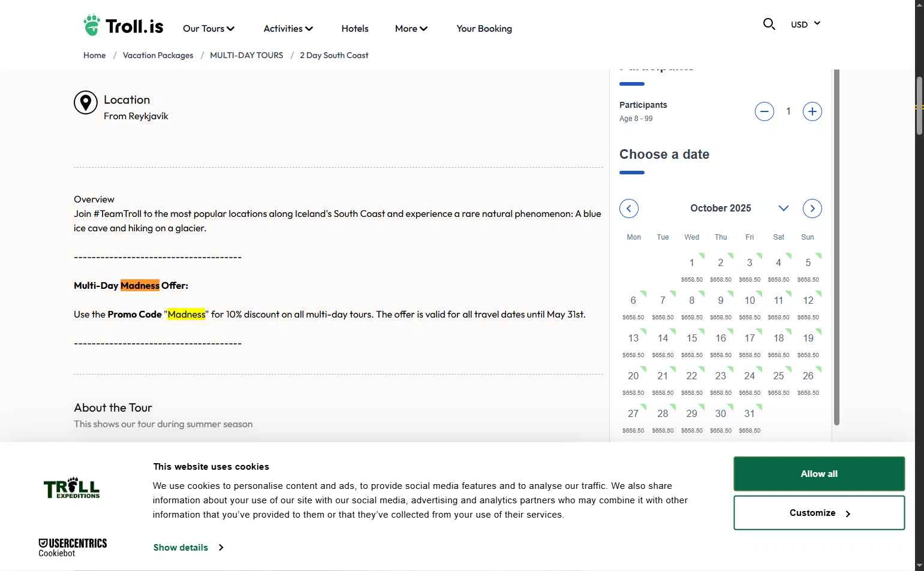Expand the More menu
The width and height of the screenshot is (924, 571).
(x=411, y=29)
